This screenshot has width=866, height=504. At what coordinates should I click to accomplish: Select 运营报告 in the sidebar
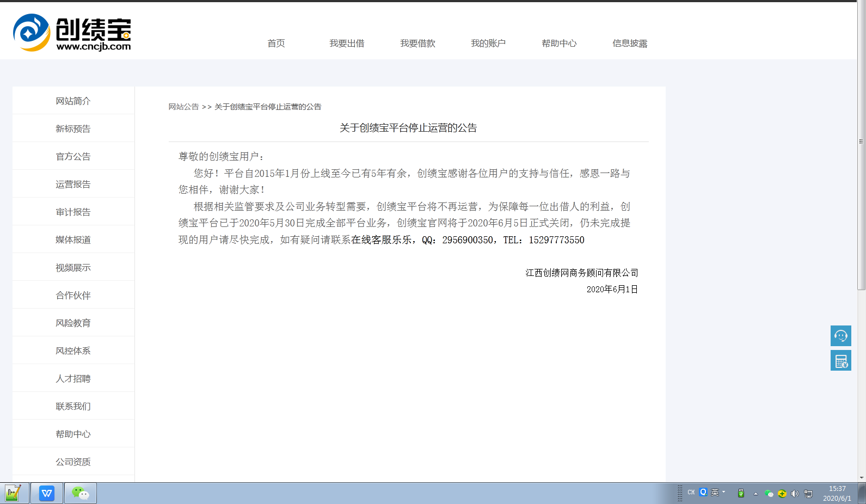(x=73, y=184)
